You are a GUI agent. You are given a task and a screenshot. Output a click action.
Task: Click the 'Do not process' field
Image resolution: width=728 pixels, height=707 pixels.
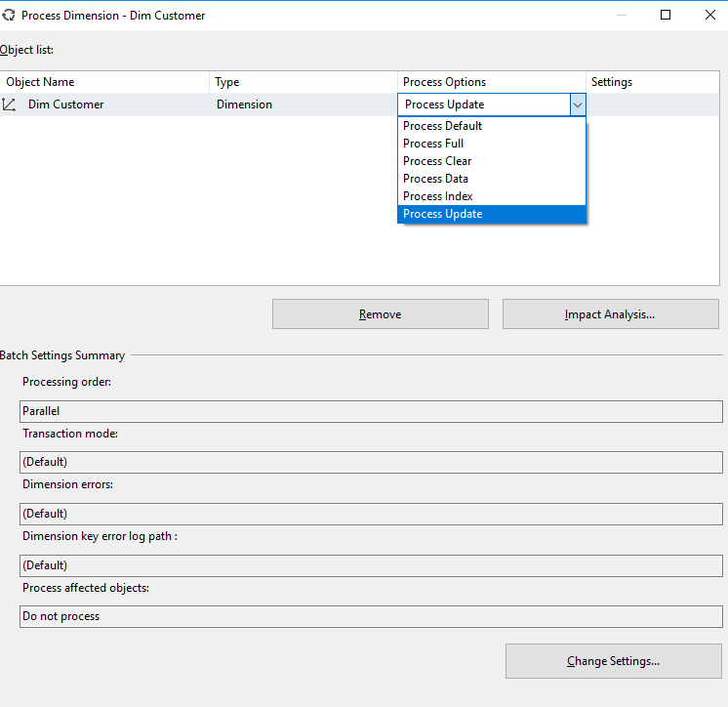[371, 616]
